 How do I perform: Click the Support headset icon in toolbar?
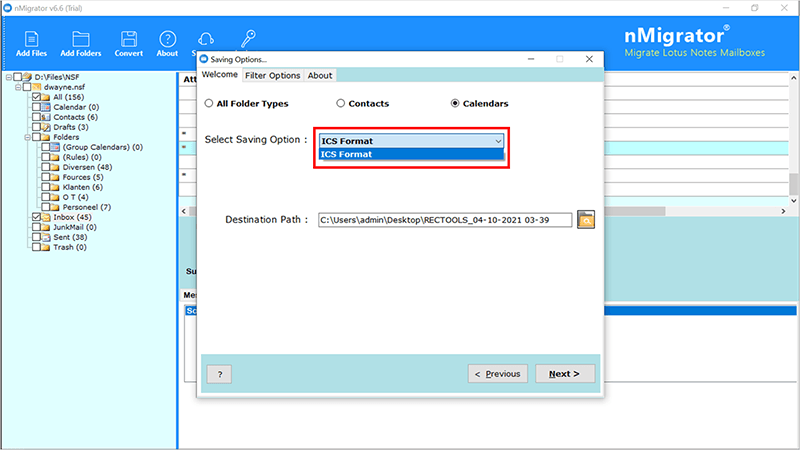(x=204, y=40)
